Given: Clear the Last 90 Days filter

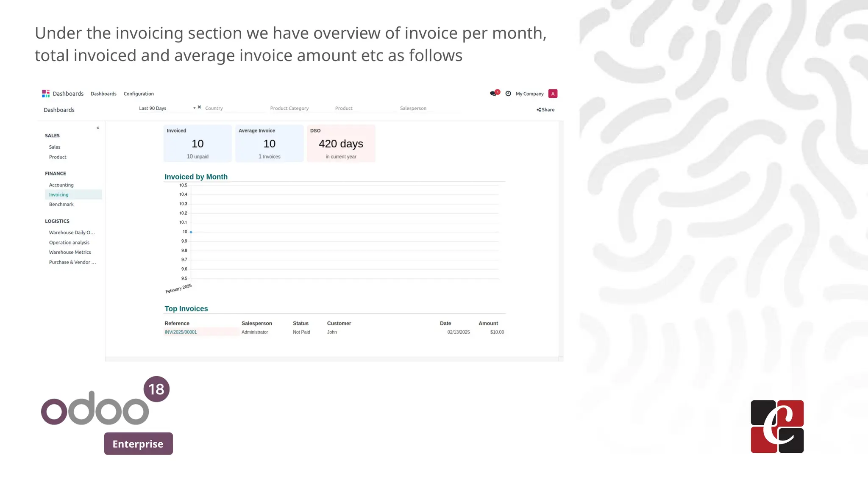Looking at the screenshot, I should (x=199, y=107).
